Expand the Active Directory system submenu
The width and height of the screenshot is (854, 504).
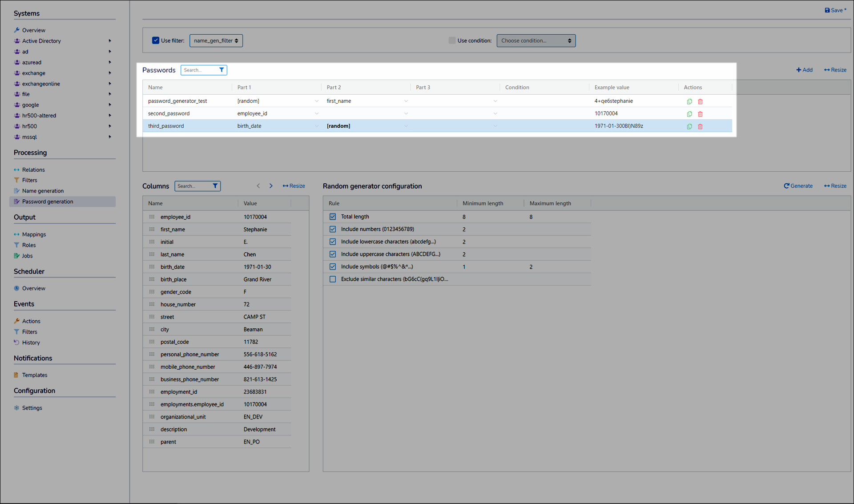tap(109, 41)
